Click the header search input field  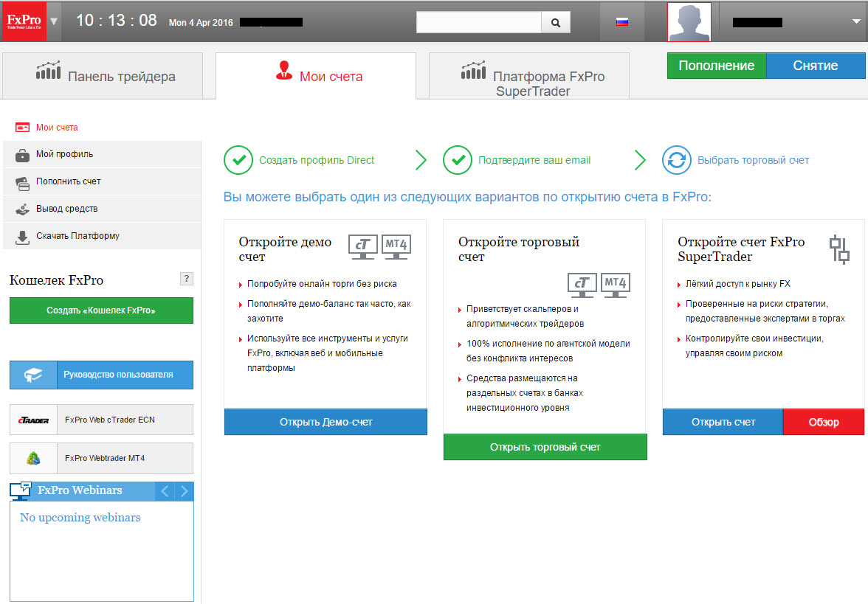click(479, 22)
